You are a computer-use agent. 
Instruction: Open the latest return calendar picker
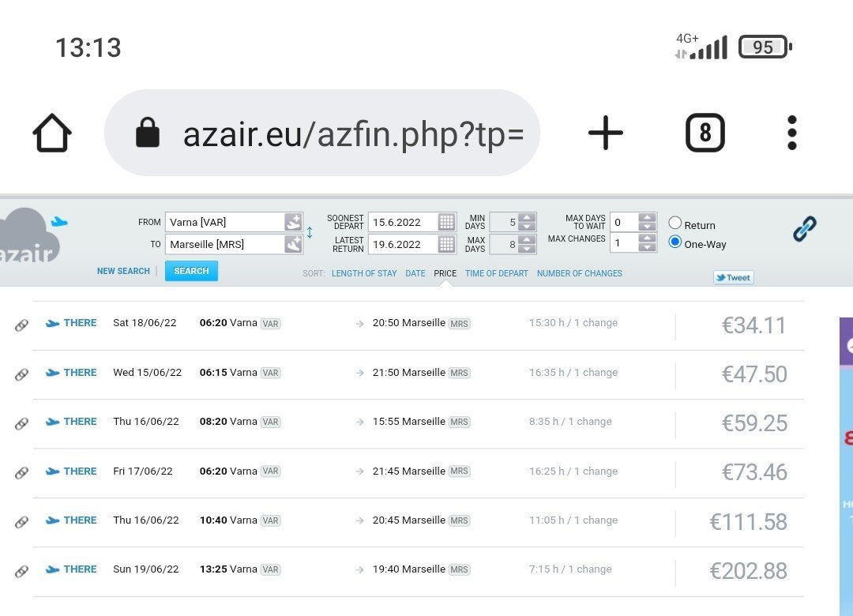point(446,244)
